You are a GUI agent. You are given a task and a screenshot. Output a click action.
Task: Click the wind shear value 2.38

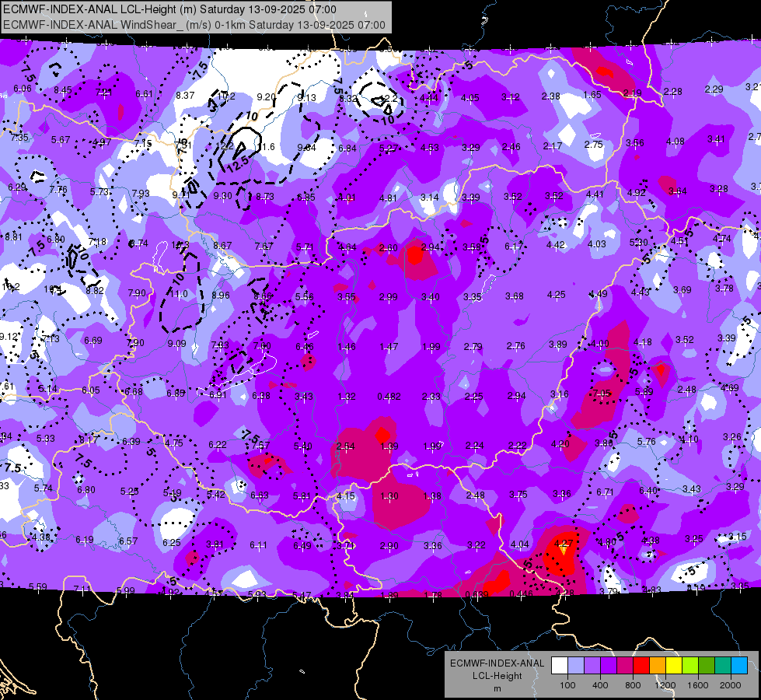click(551, 96)
